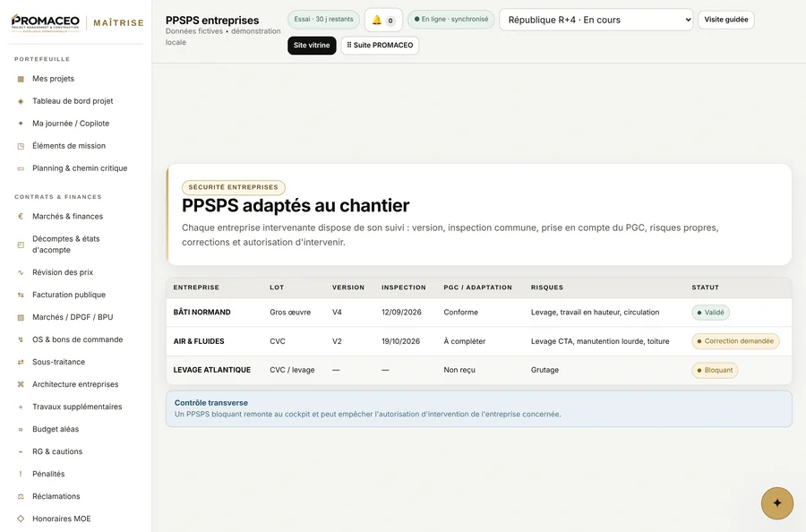Click the Contrôle transverse info heading
Image resolution: width=806 pixels, height=532 pixels.
(x=210, y=403)
